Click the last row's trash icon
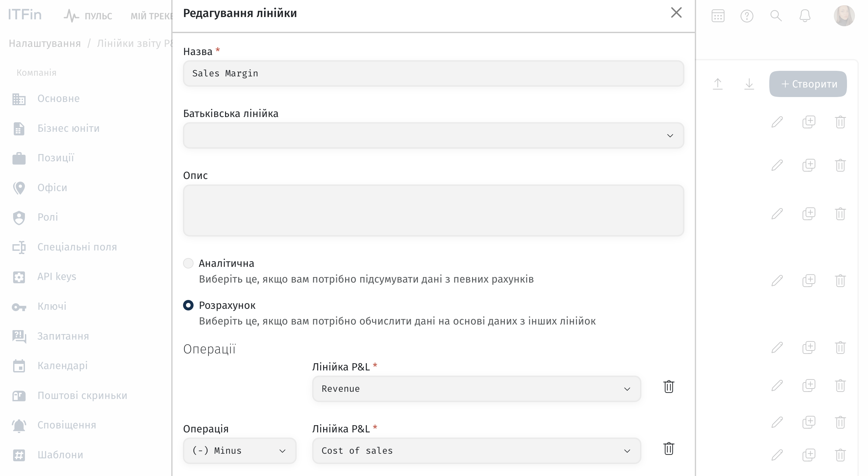This screenshot has width=868, height=476. (840, 455)
